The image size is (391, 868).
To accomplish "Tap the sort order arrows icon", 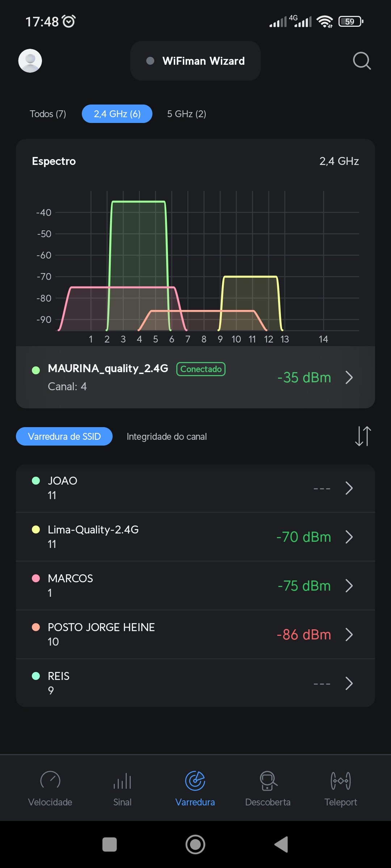I will coord(363,436).
